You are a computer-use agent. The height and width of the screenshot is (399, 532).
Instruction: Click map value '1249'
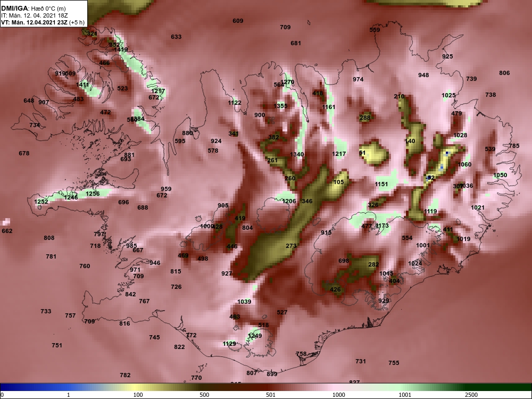(x=255, y=336)
